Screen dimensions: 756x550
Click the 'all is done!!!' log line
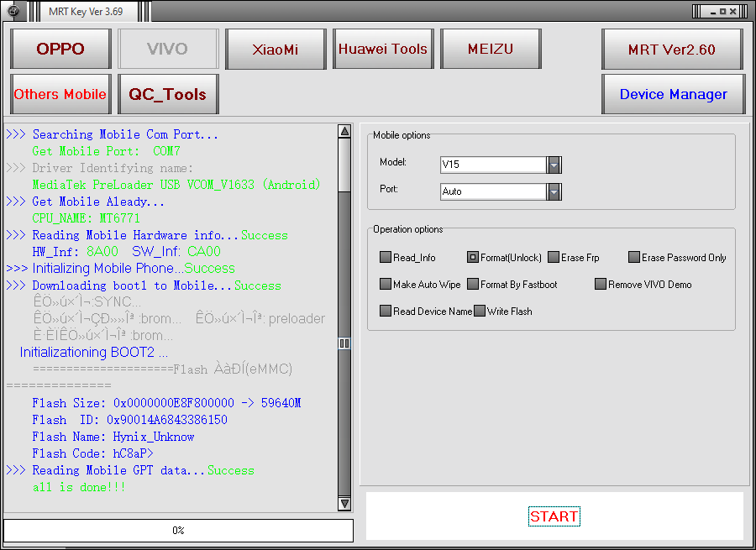click(79, 487)
